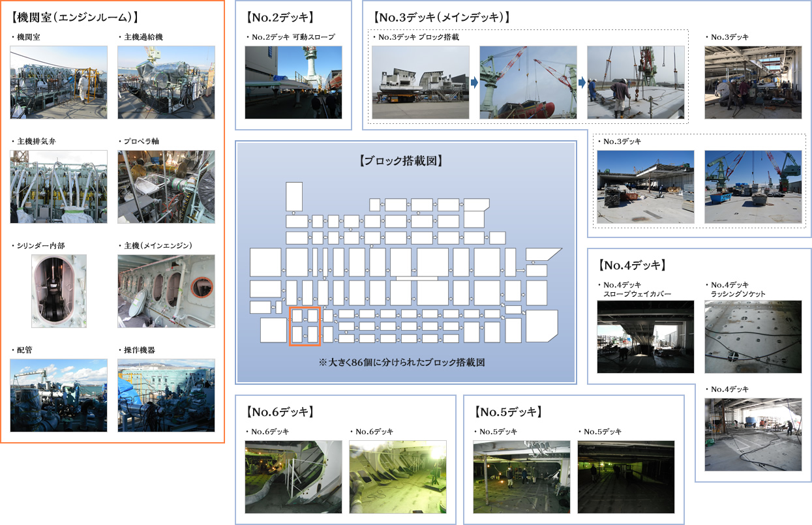This screenshot has height=525, width=812.
Task: Click the スロープウェイカバー caption
Action: pos(637,295)
